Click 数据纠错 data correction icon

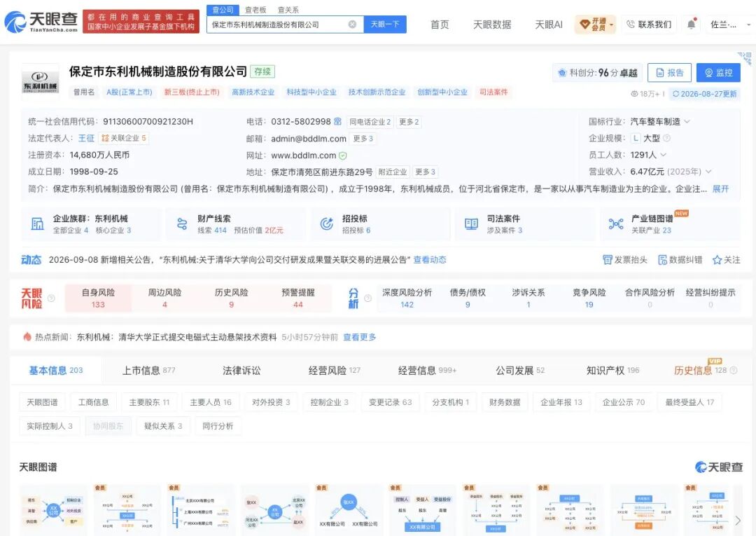click(x=662, y=260)
